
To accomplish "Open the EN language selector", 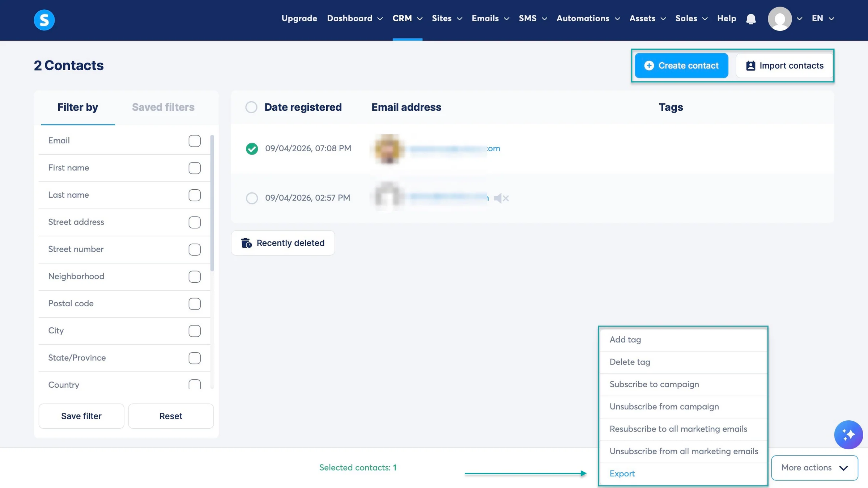I will pos(823,18).
